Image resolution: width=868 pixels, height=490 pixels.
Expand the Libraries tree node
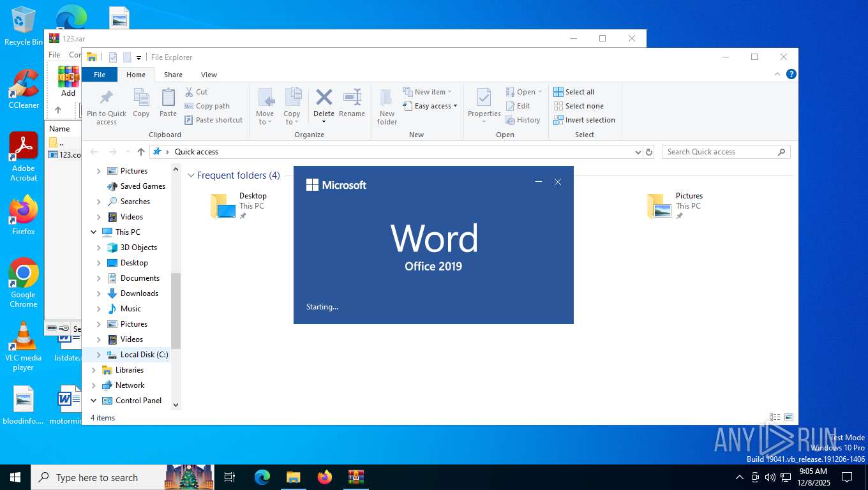[94, 370]
